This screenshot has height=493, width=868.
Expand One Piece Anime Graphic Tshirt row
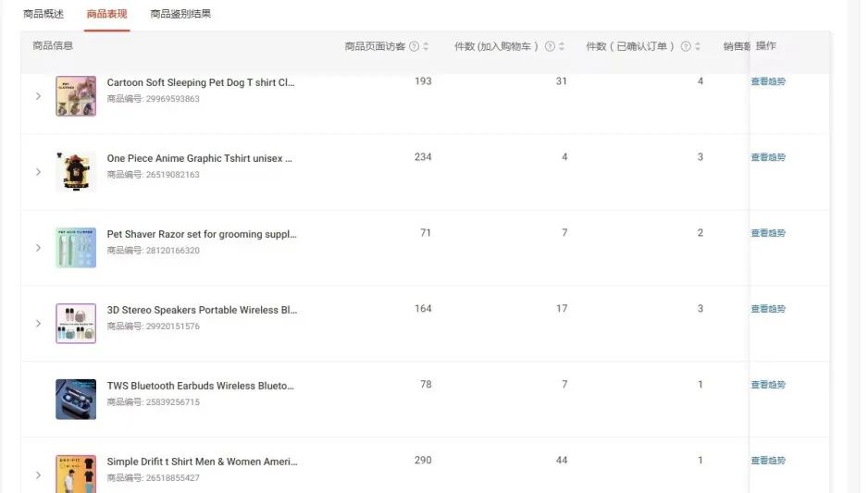click(38, 172)
